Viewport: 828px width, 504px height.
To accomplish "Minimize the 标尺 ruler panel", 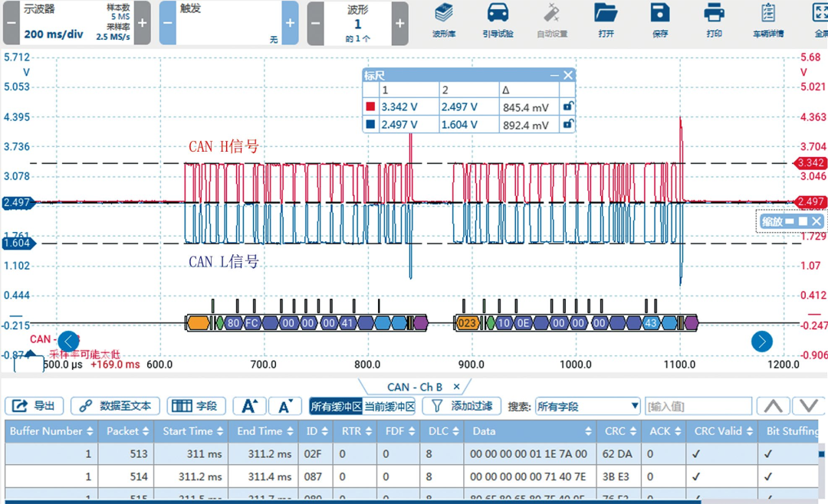I will point(554,76).
